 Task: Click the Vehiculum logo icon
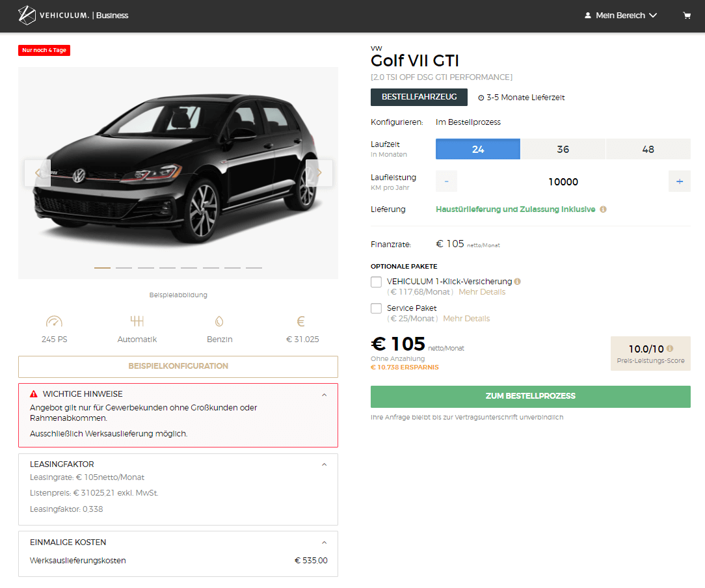[x=27, y=15]
